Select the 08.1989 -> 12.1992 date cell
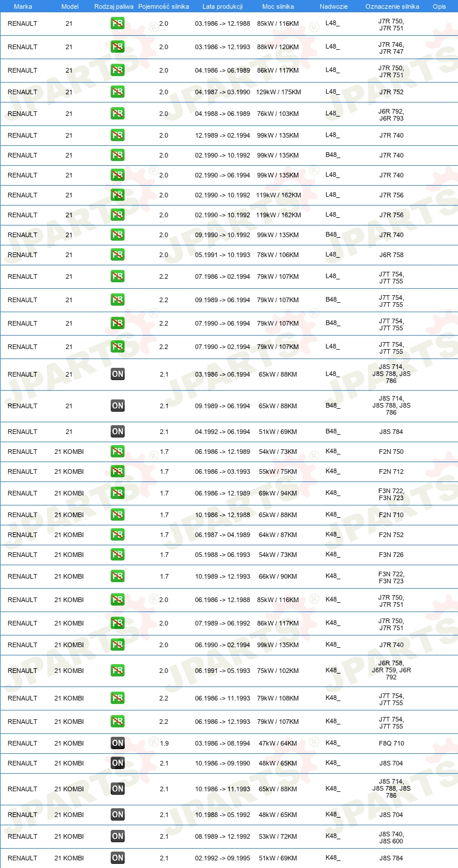 (x=223, y=836)
